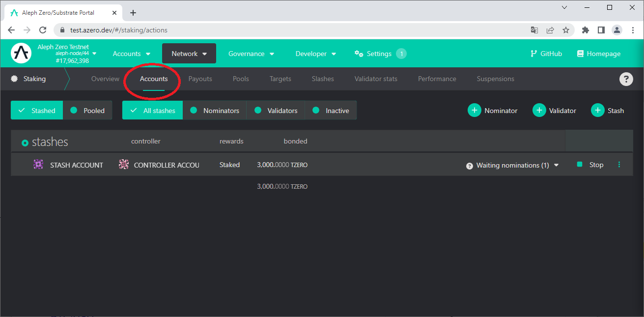
Task: Click the browser forward arrow
Action: 27,30
